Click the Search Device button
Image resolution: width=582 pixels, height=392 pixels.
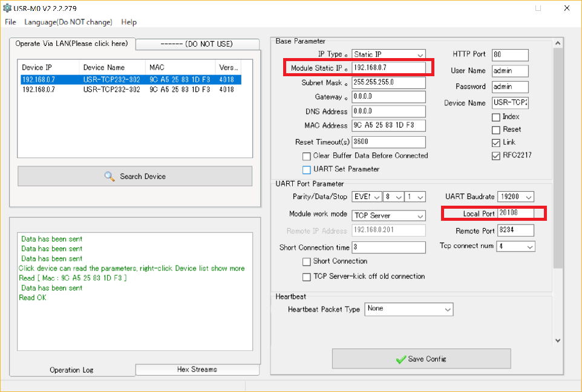(x=135, y=176)
